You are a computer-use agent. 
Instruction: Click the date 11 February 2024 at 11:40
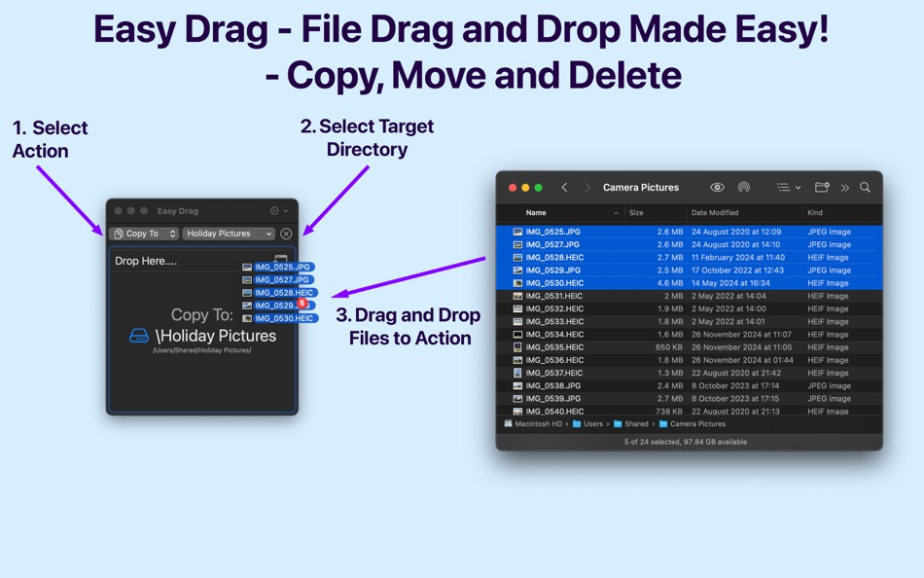[x=738, y=258]
